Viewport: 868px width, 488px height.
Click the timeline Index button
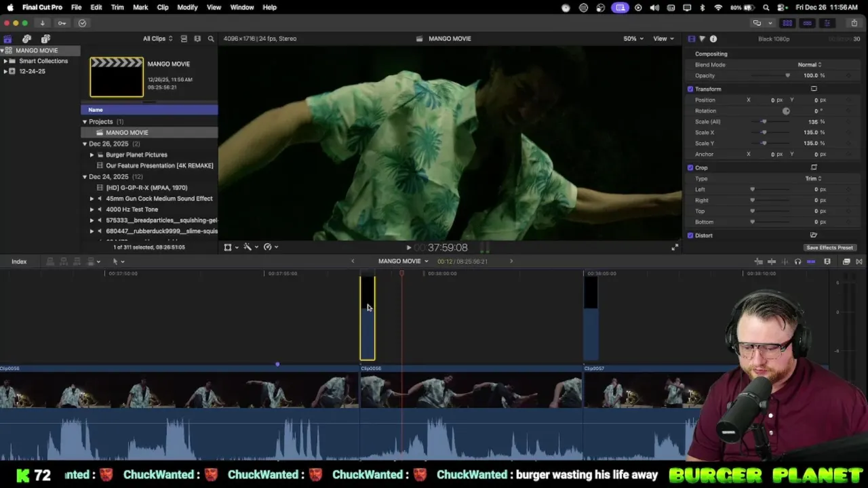(19, 262)
